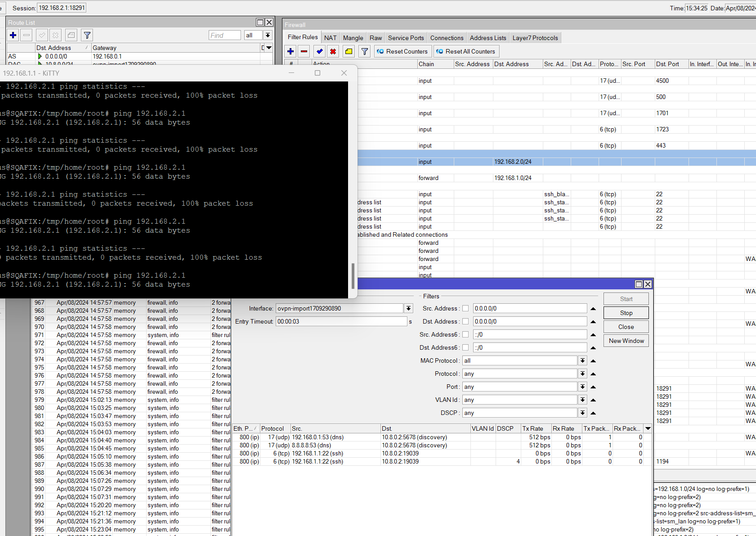756x536 pixels.
Task: Focus the Entry Timeout input field
Action: [x=341, y=321]
